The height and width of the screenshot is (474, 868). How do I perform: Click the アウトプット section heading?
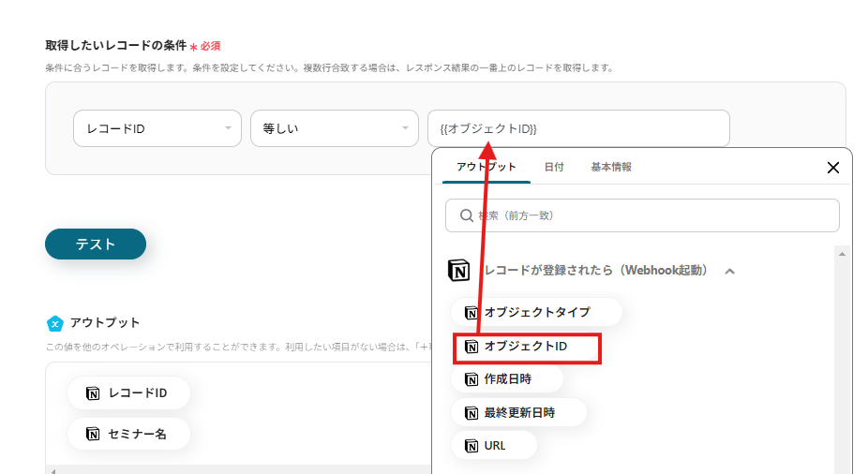click(x=105, y=323)
